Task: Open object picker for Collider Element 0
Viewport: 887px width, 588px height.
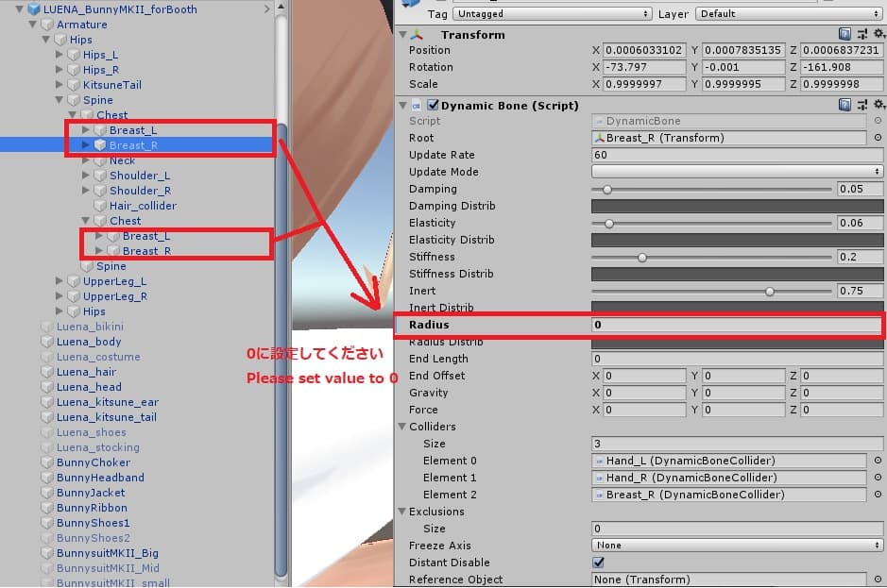Action: tap(878, 461)
